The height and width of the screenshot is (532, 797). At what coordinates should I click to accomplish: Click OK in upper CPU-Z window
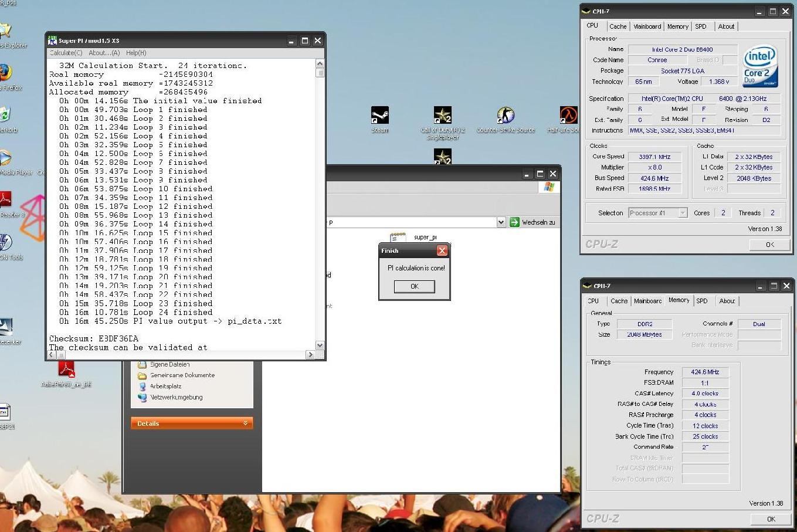(769, 245)
